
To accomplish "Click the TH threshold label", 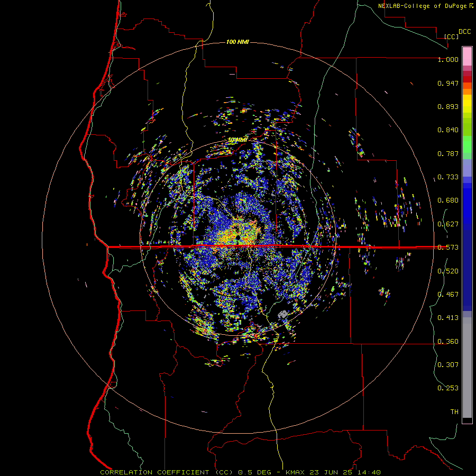I will pyautogui.click(x=454, y=411).
